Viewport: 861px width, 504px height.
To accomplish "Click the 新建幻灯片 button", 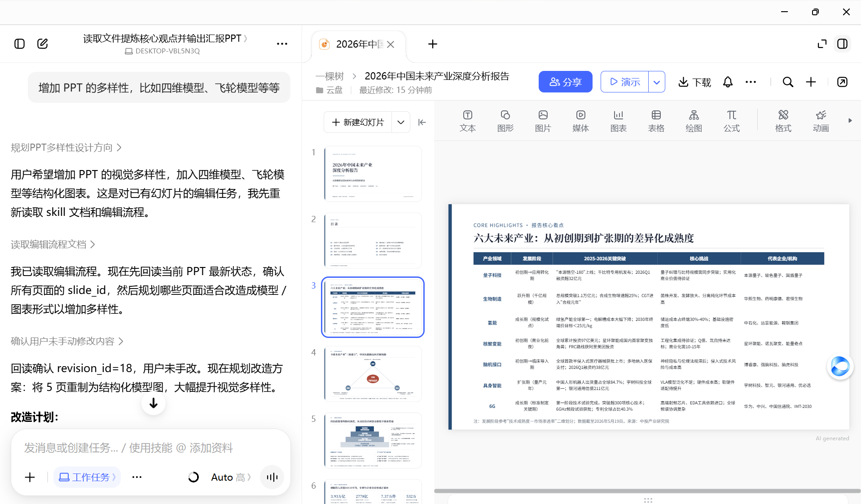I will pyautogui.click(x=358, y=122).
